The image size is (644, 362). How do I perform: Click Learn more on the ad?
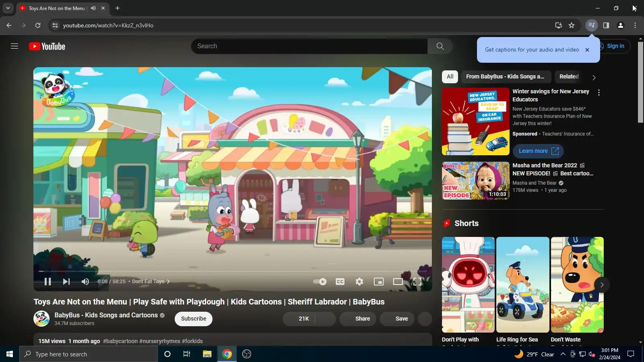pyautogui.click(x=538, y=151)
